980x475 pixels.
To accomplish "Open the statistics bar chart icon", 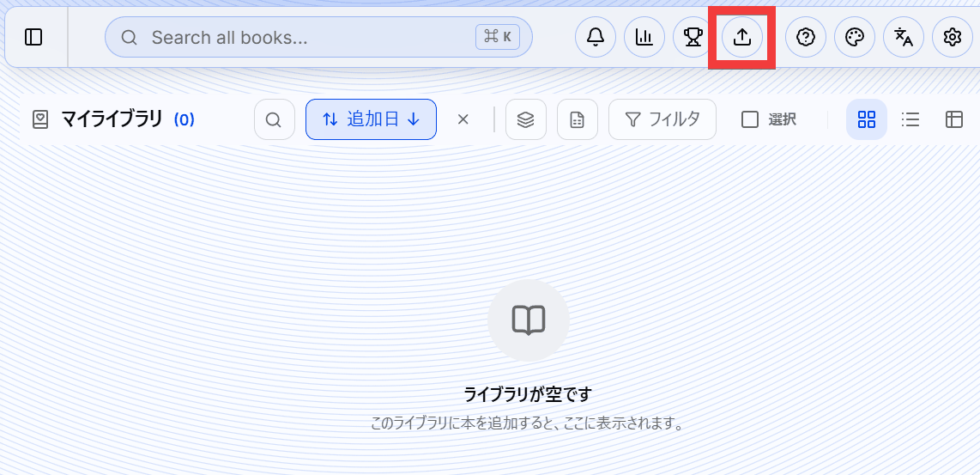I will pos(644,38).
